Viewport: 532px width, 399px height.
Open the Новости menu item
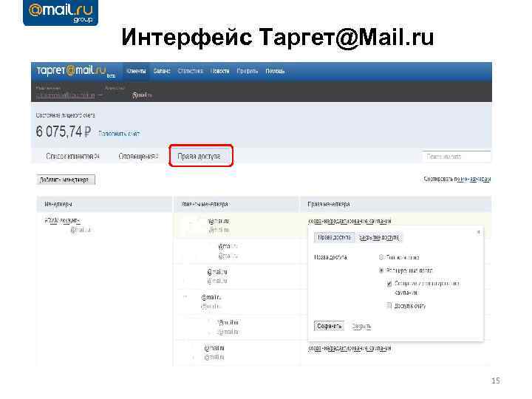(220, 71)
